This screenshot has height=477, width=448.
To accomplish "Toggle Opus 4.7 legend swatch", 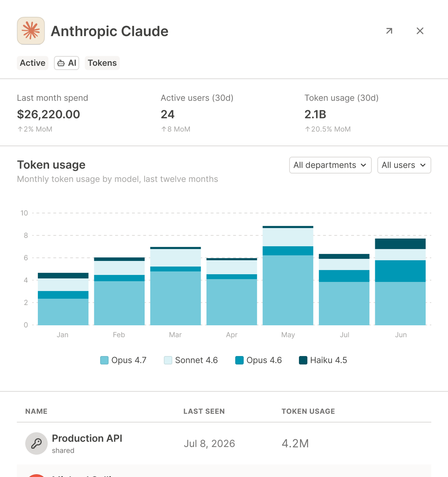I will 104,360.
